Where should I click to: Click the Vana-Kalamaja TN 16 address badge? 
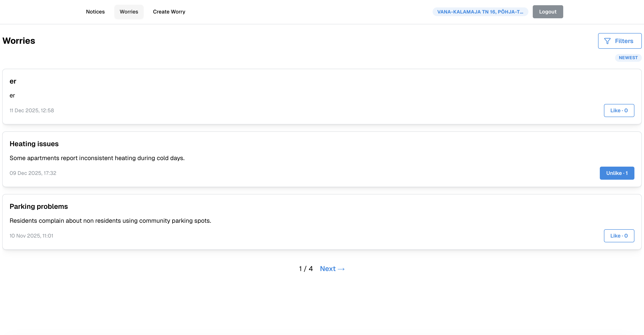[x=480, y=12]
